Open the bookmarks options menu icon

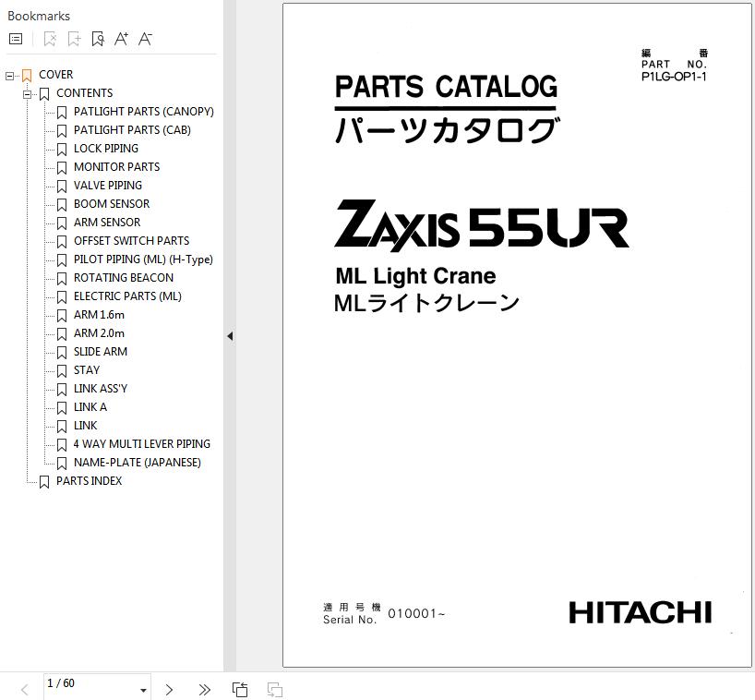click(16, 39)
